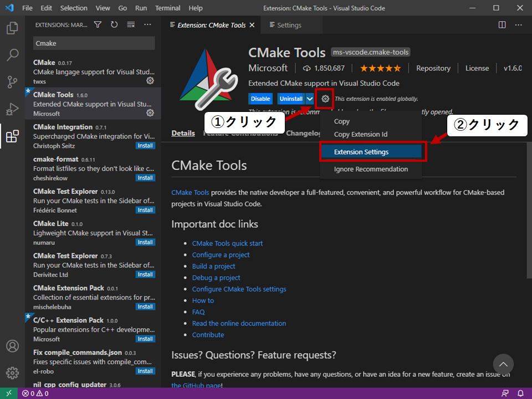The height and width of the screenshot is (399, 532).
Task: Open the Search view in activity bar
Action: (12, 55)
